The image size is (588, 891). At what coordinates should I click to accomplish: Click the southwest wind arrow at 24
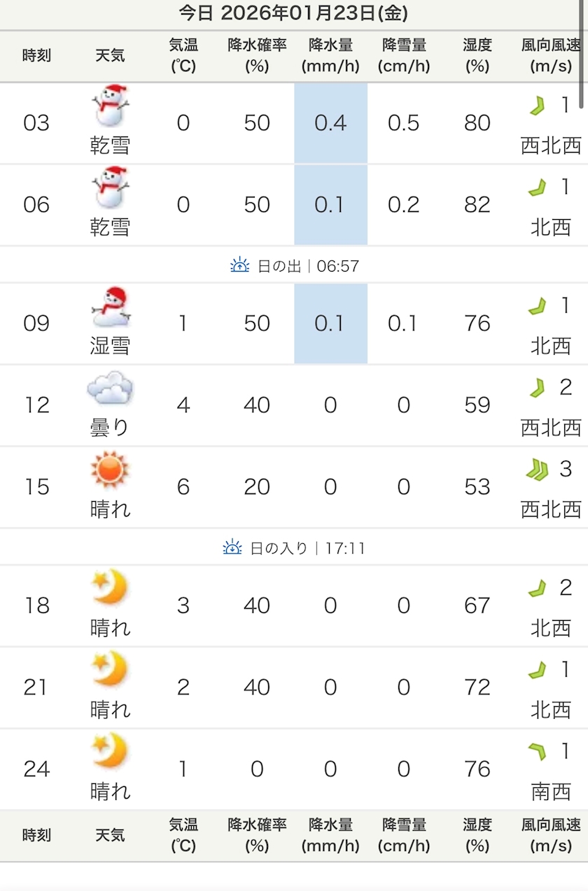click(x=538, y=752)
